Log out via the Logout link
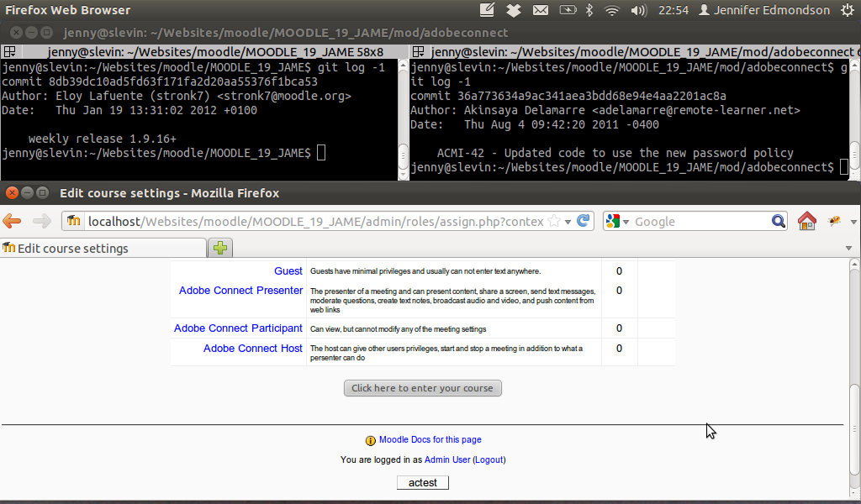The image size is (861, 504). (489, 459)
